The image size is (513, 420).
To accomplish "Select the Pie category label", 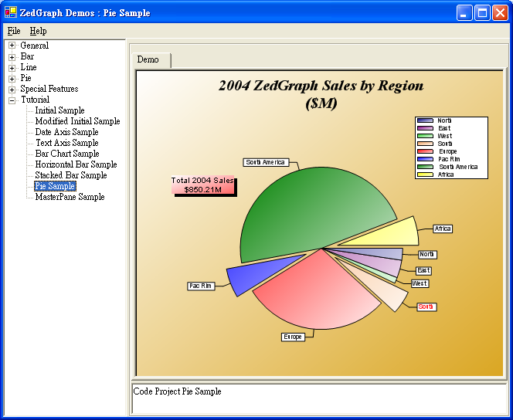I will pos(25,78).
